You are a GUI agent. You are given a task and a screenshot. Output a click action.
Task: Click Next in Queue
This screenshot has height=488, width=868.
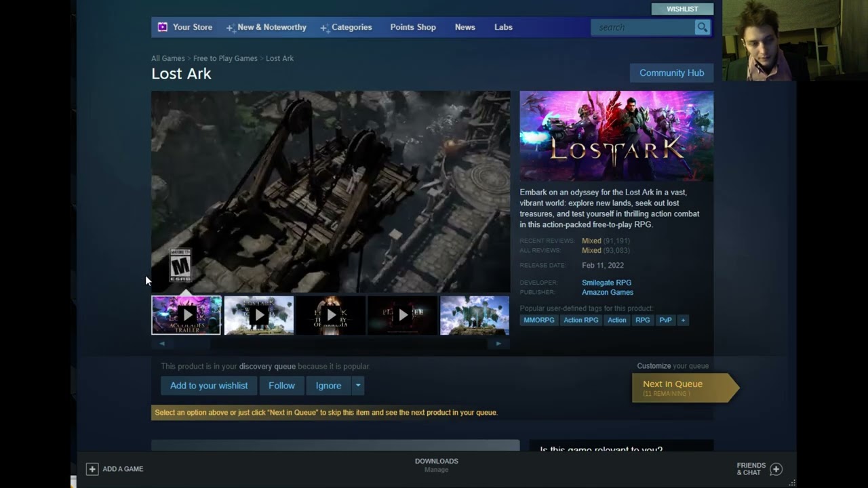point(685,387)
